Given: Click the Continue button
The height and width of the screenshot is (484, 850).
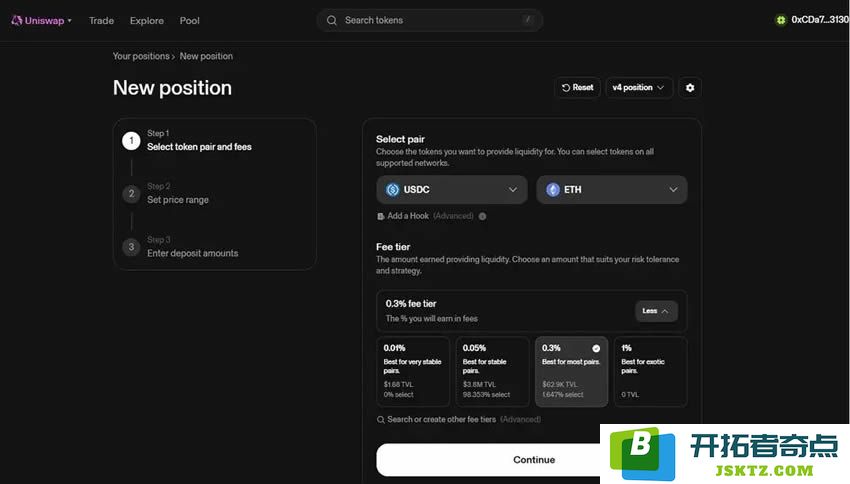Looking at the screenshot, I should tap(534, 460).
